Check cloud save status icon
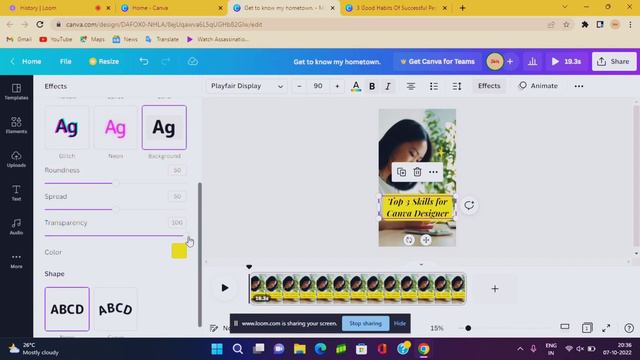The image size is (640, 360). [193, 61]
